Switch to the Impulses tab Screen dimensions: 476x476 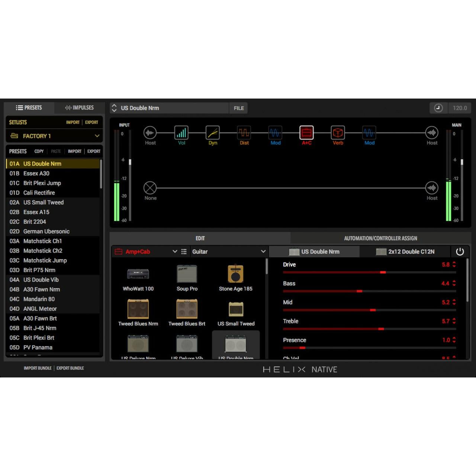coord(79,107)
